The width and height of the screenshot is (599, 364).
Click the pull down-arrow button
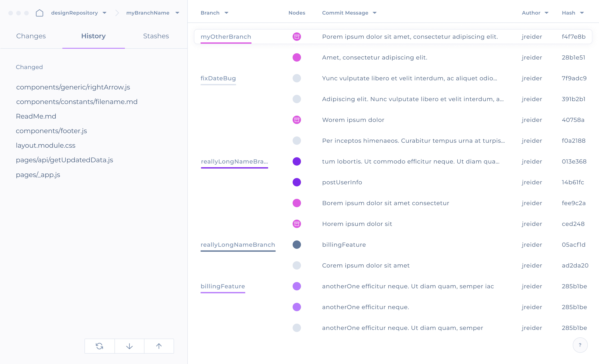click(x=129, y=346)
